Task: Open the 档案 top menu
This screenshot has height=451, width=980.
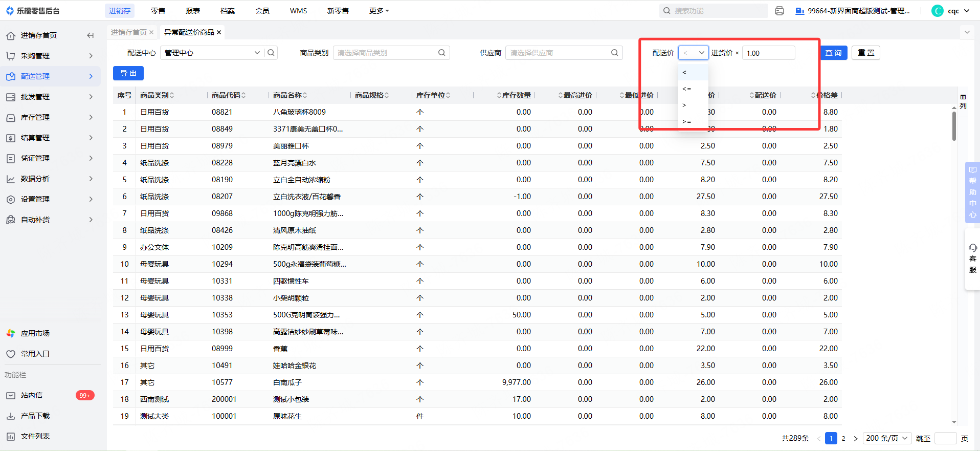Action: 228,11
